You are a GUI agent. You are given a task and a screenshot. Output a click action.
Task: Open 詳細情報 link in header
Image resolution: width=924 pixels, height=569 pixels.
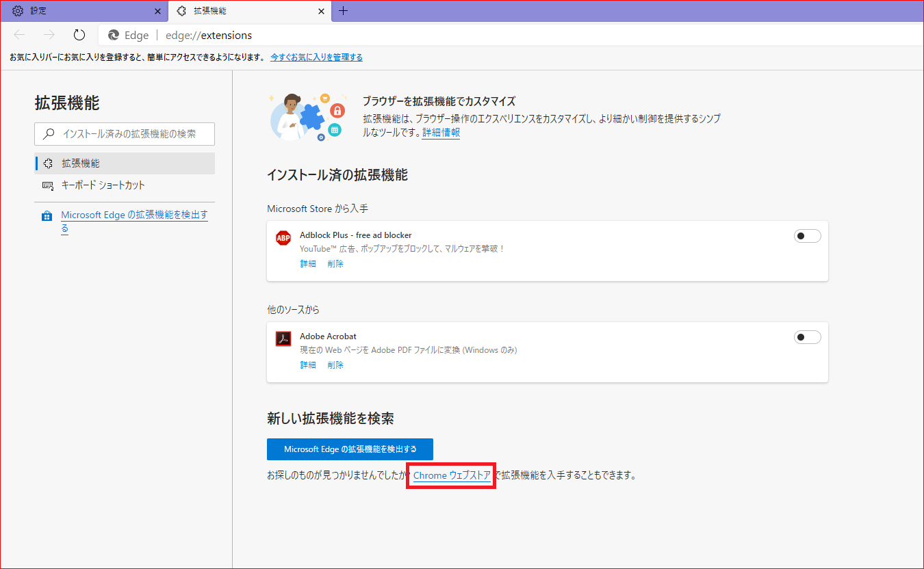tap(441, 133)
